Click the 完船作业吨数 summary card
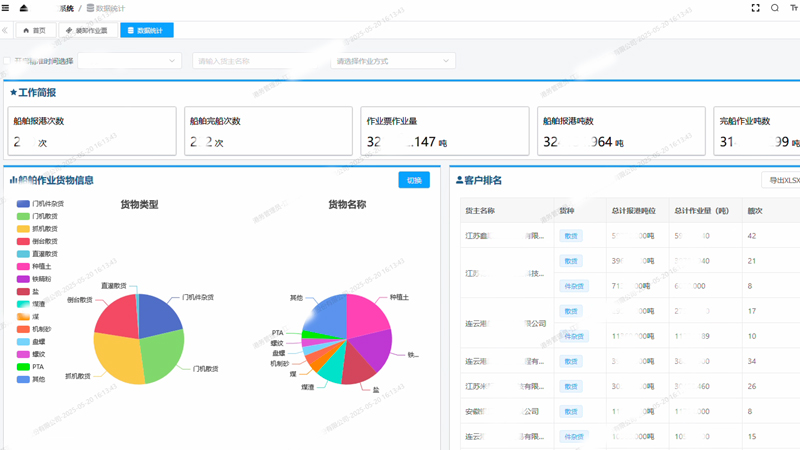The width and height of the screenshot is (800, 450). point(757,131)
